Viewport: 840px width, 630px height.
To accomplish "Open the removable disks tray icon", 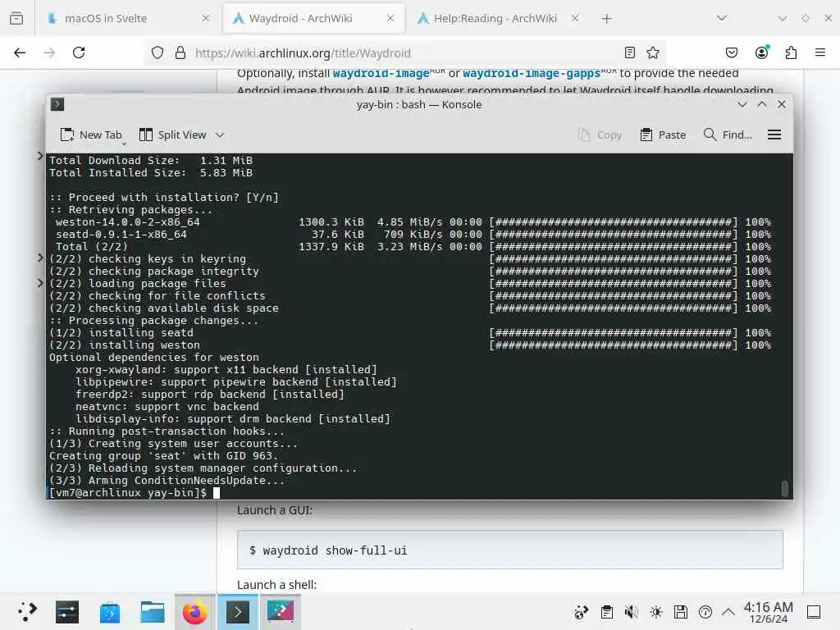I will [x=680, y=612].
